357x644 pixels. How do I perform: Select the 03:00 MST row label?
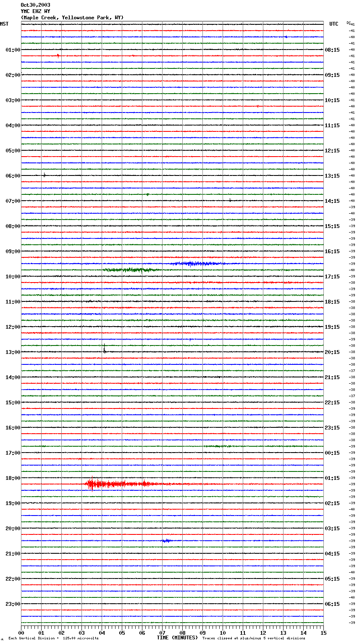click(13, 100)
